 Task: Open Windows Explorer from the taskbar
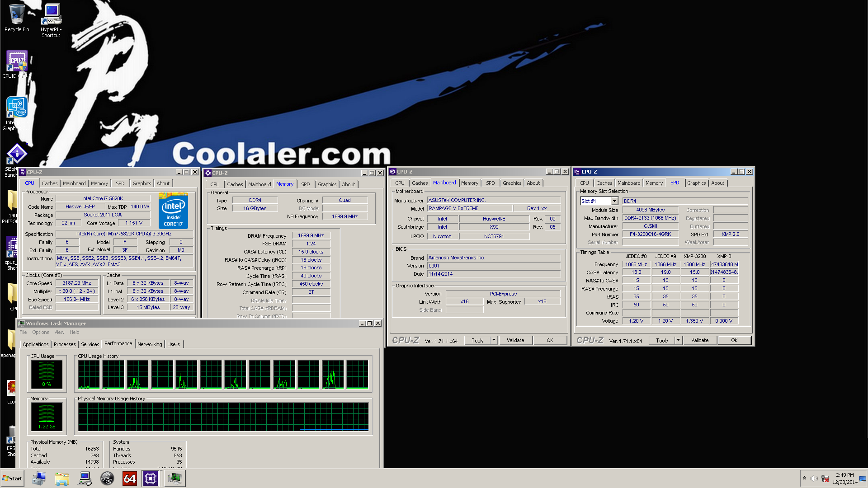[61, 479]
